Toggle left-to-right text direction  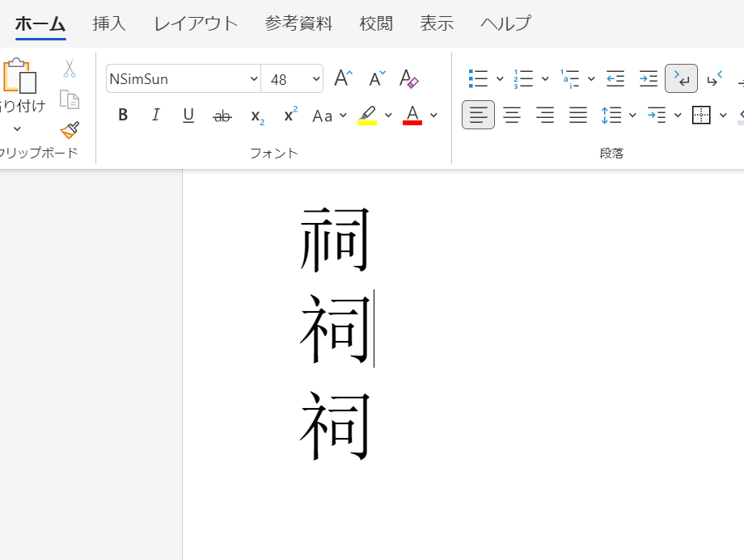682,78
